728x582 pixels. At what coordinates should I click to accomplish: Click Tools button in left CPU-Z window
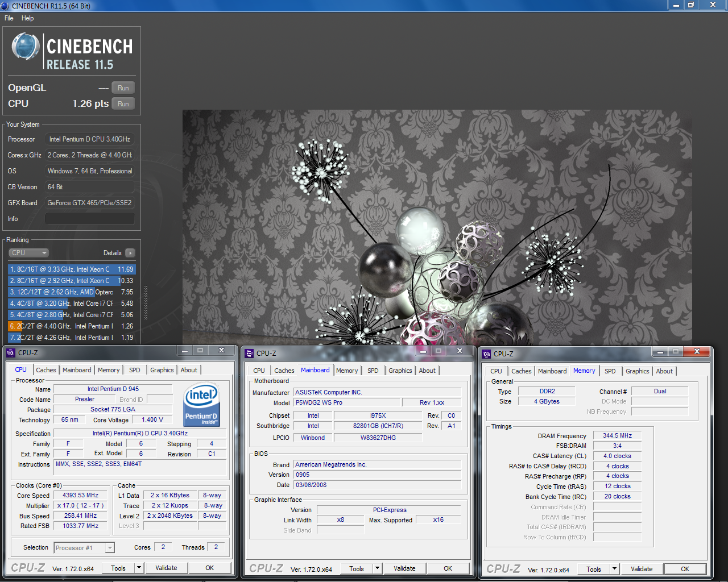pos(118,568)
